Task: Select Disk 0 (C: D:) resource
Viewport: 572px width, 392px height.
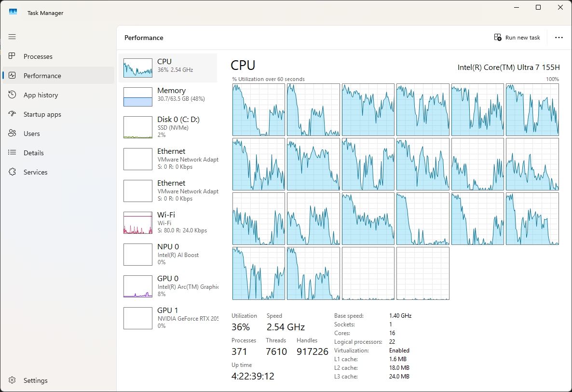Action: pyautogui.click(x=168, y=127)
